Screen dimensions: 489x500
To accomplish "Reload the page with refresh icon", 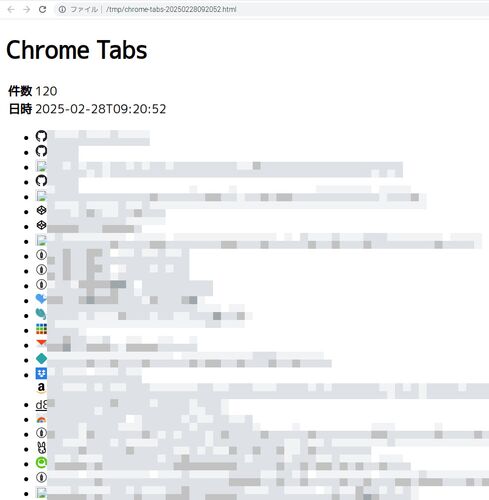I will click(42, 9).
